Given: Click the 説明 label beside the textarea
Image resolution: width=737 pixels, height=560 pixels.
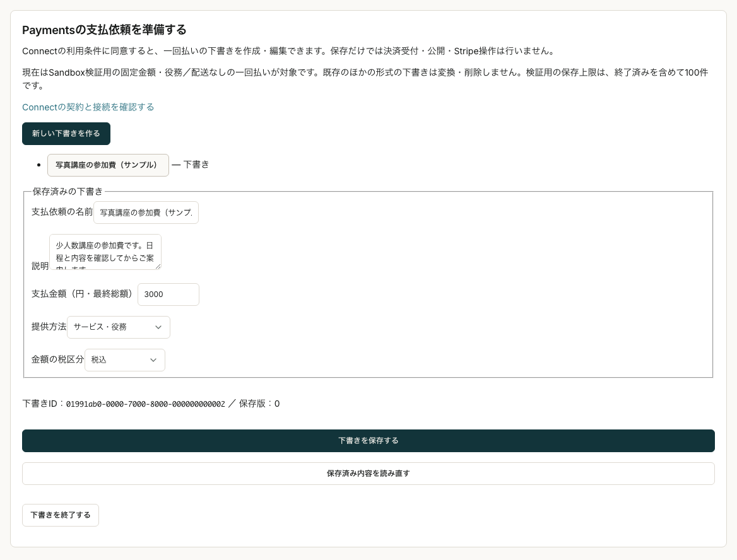Looking at the screenshot, I should 40,266.
